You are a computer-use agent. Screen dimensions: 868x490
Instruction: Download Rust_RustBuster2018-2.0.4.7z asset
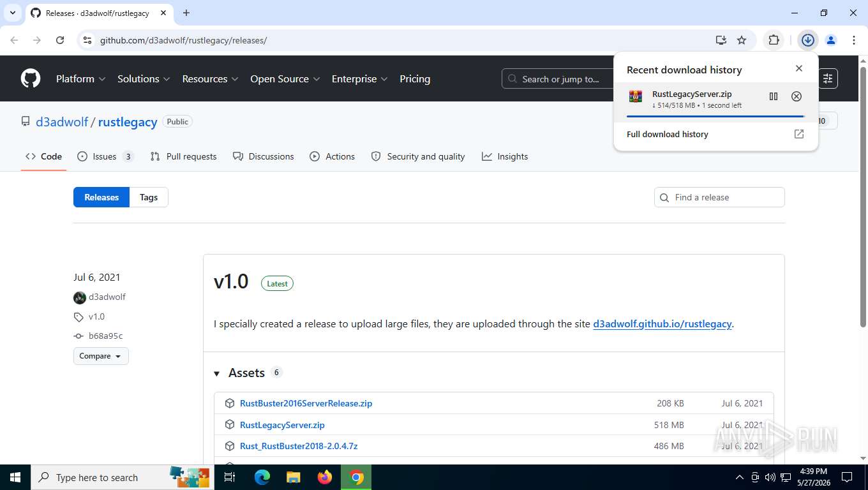click(299, 446)
